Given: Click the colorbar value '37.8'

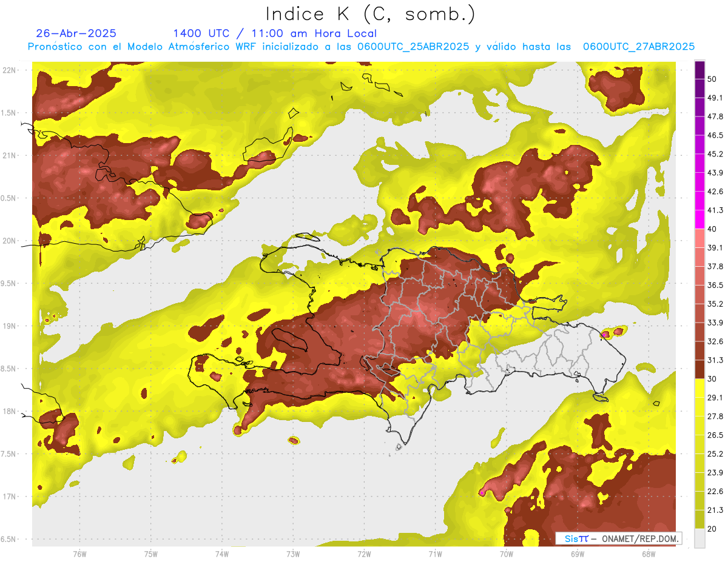Looking at the screenshot, I should coord(715,267).
